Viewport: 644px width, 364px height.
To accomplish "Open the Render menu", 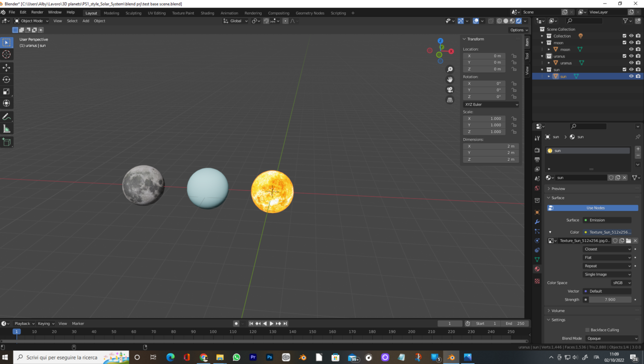I will point(37,12).
